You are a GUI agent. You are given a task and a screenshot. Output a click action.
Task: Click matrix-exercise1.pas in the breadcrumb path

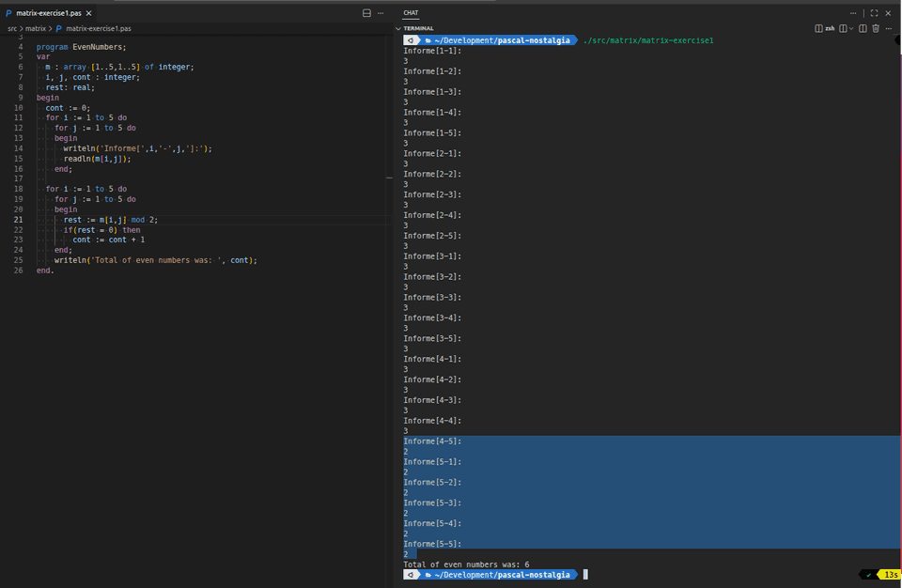pyautogui.click(x=98, y=29)
